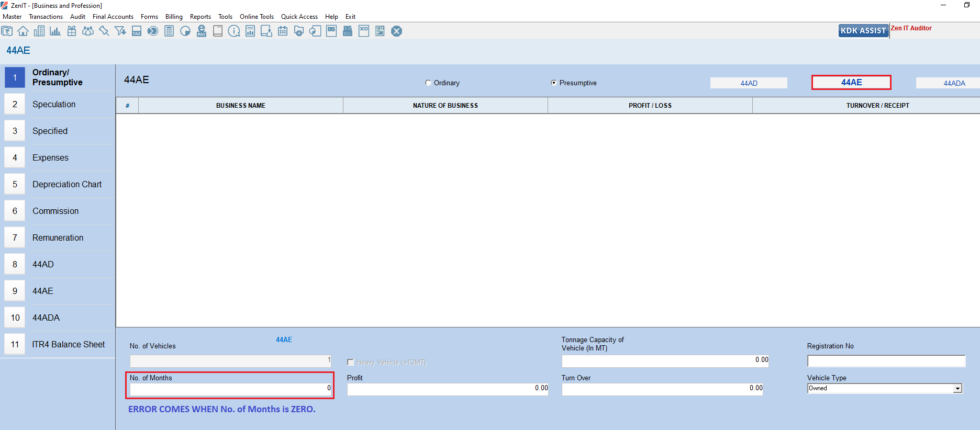The width and height of the screenshot is (980, 430).
Task: Open the e-PAY toolbar icon
Action: pos(202,31)
